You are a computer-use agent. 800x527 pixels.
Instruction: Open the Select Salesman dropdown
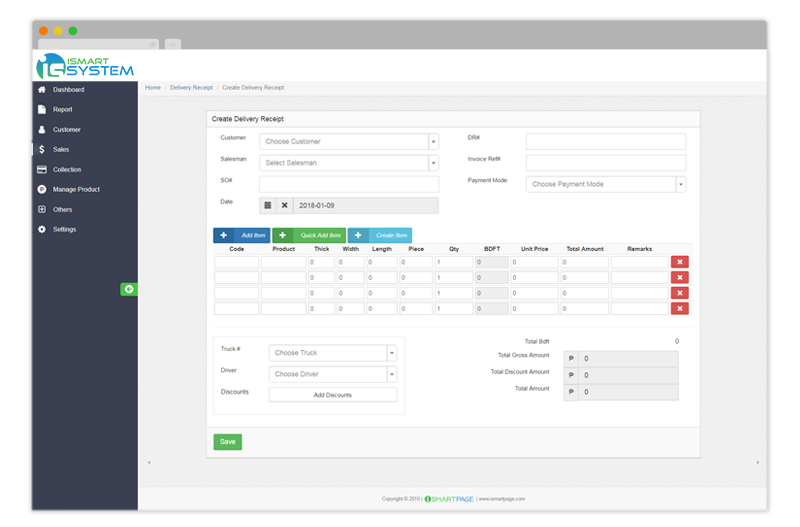(x=349, y=163)
